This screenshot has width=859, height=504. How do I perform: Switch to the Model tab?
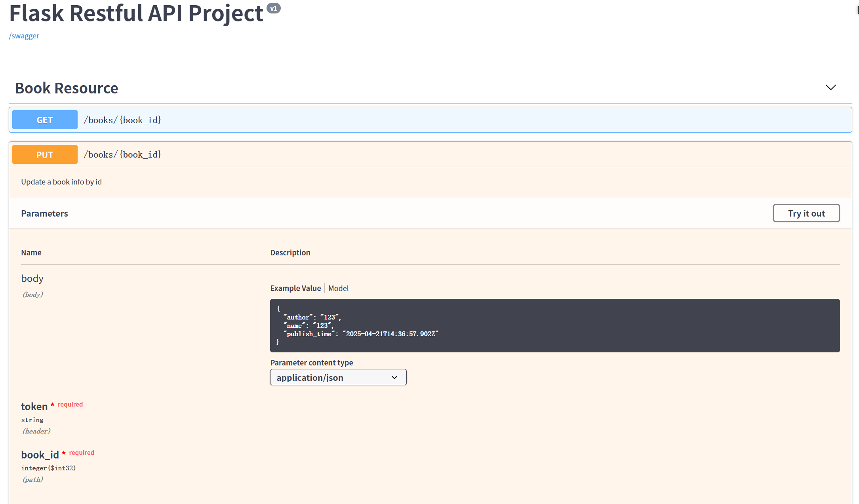point(338,288)
